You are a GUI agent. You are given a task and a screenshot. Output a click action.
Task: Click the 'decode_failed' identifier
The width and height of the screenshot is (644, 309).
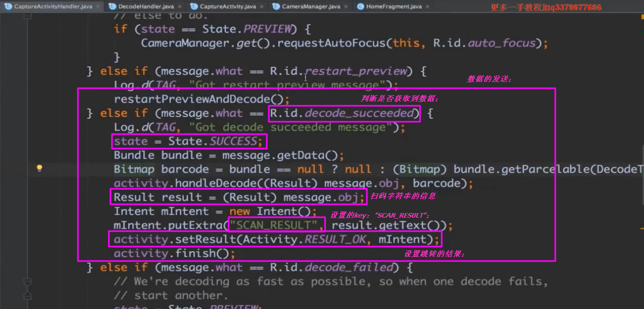tap(349, 267)
